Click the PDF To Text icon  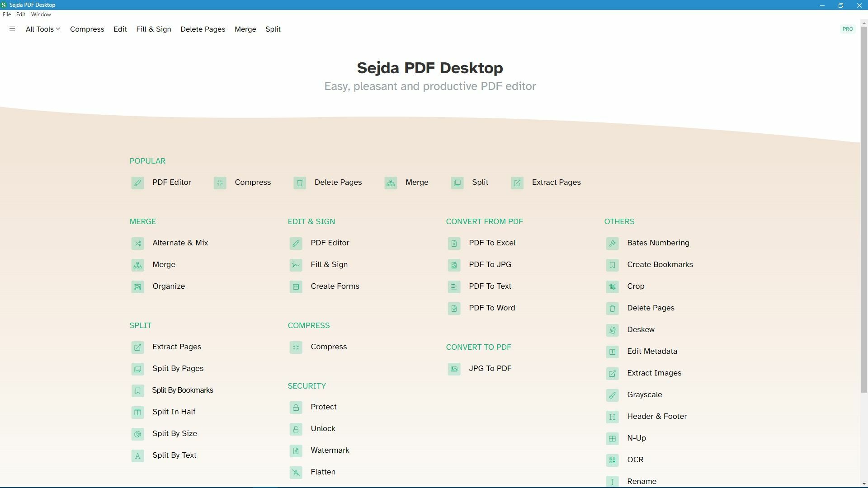pos(454,287)
